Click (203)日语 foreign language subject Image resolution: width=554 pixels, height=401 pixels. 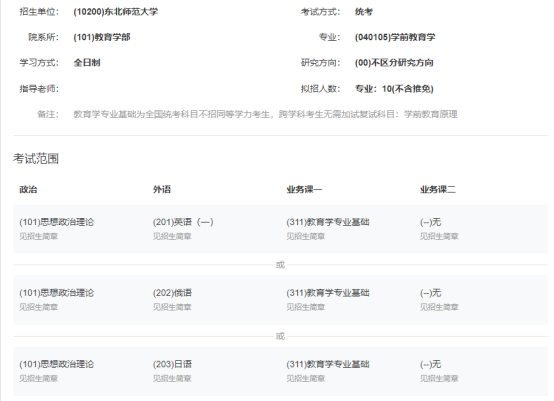(x=172, y=364)
